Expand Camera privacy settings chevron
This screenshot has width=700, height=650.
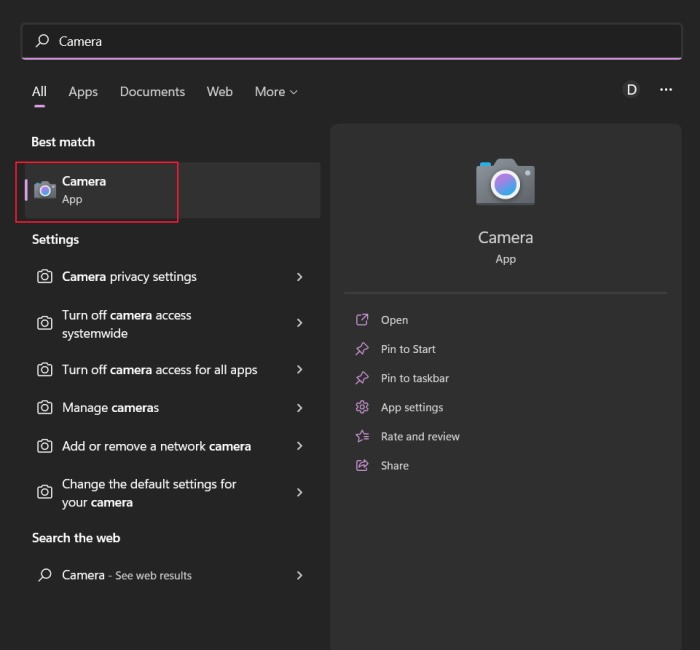click(299, 277)
